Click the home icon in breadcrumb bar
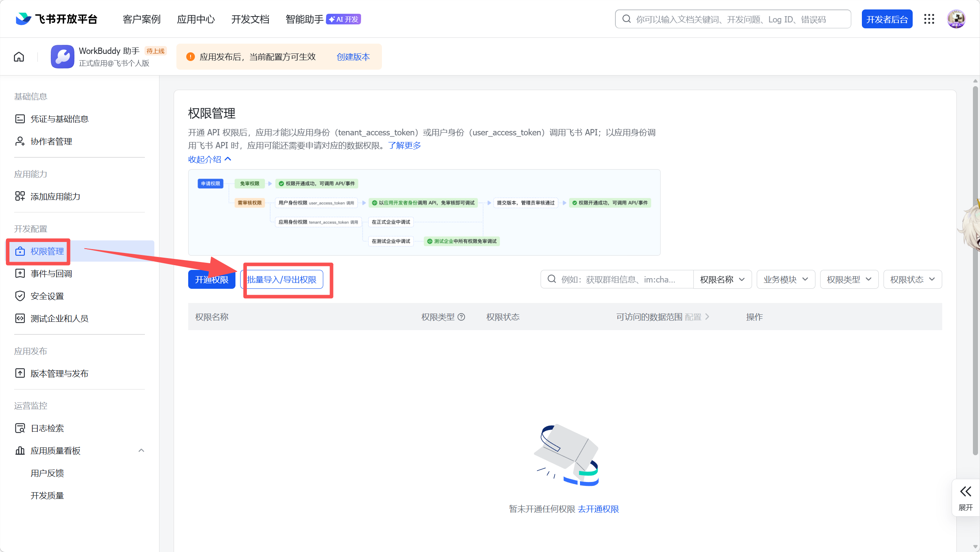980x552 pixels. [x=19, y=57]
